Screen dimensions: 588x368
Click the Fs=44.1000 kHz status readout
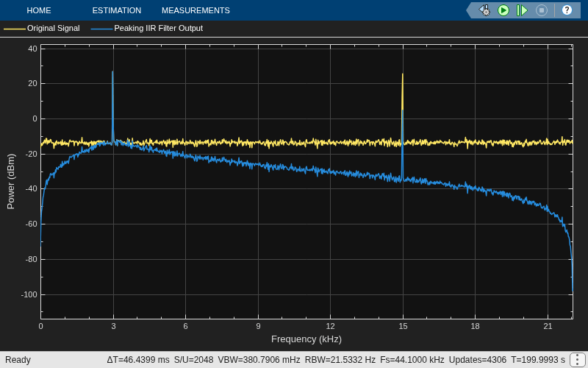412,360
